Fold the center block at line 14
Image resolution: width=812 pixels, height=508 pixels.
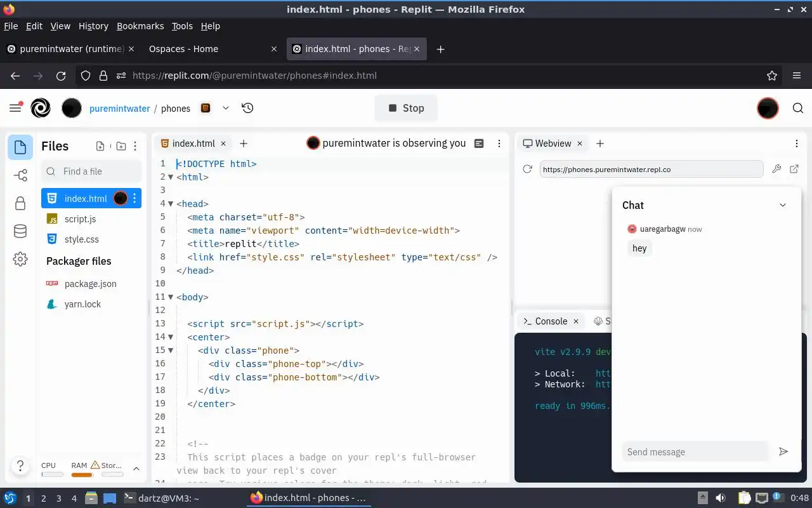(171, 337)
